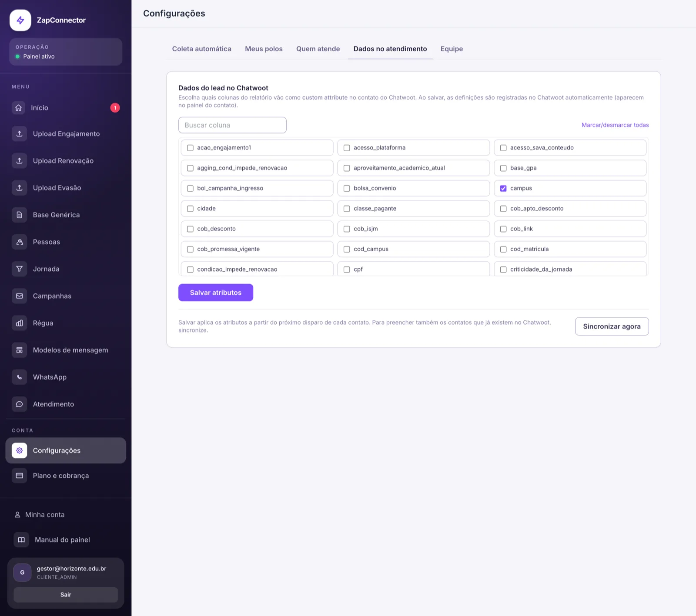Click the Sair logout button
Screen dimensions: 696x616
point(66,595)
